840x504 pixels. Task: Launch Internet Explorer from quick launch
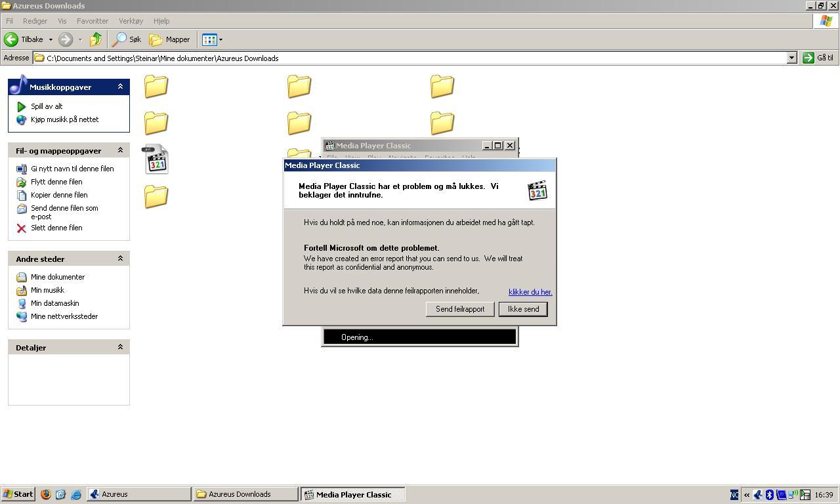point(76,494)
